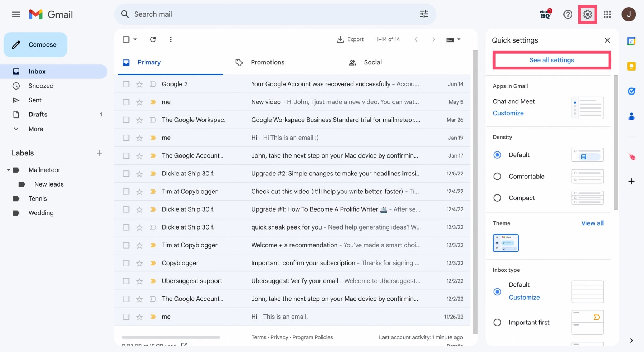Open Google Calendar in the side panel
The height and width of the screenshot is (352, 644).
[x=631, y=41]
